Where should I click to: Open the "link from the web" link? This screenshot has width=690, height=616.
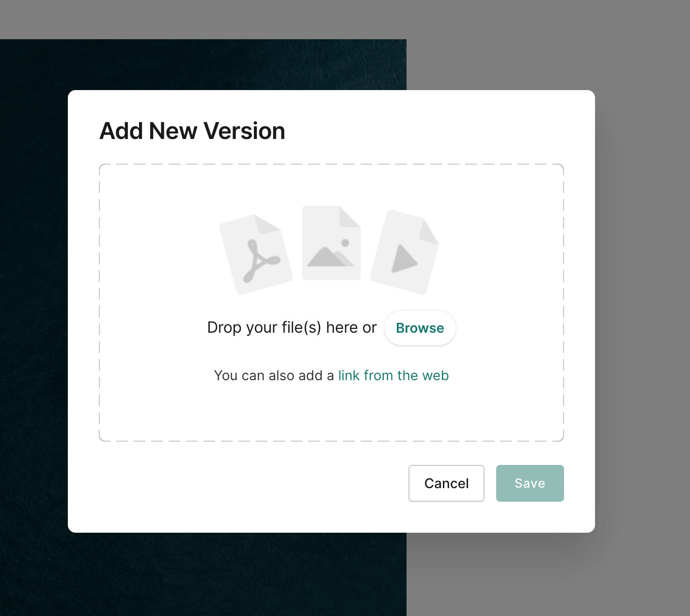393,375
